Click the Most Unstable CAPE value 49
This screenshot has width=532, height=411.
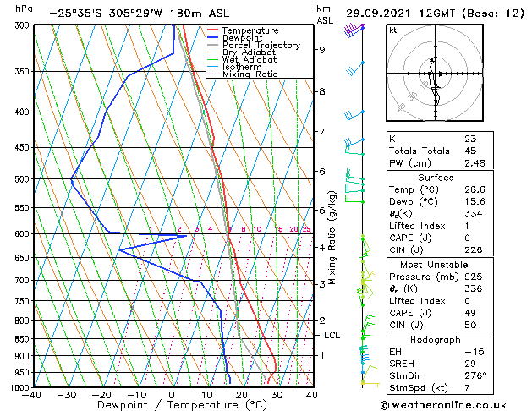470,313
